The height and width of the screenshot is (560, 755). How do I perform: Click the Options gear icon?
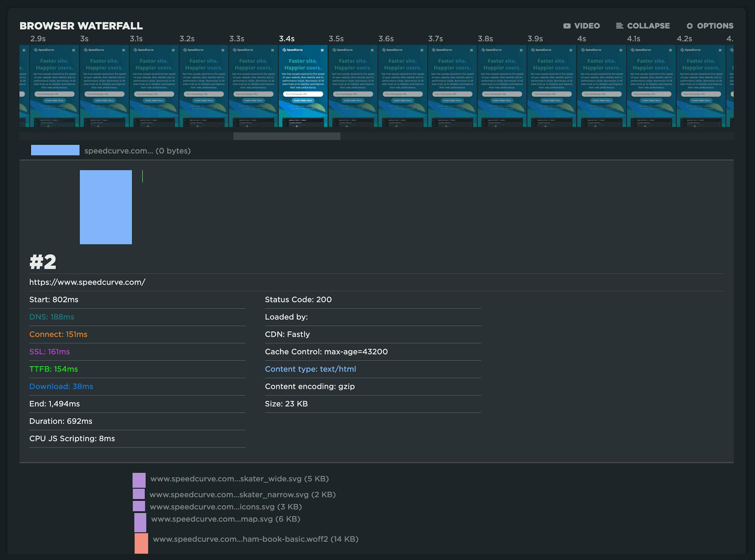[690, 26]
